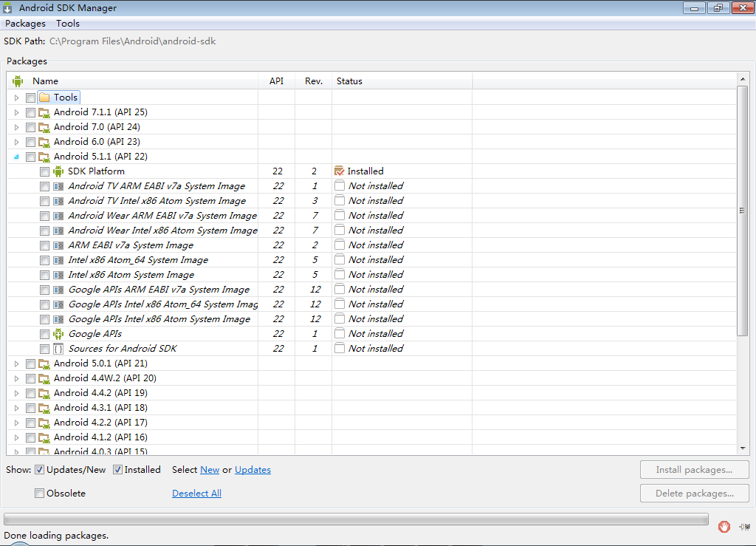Click the Deselect All link
The height and width of the screenshot is (546, 756).
point(196,494)
